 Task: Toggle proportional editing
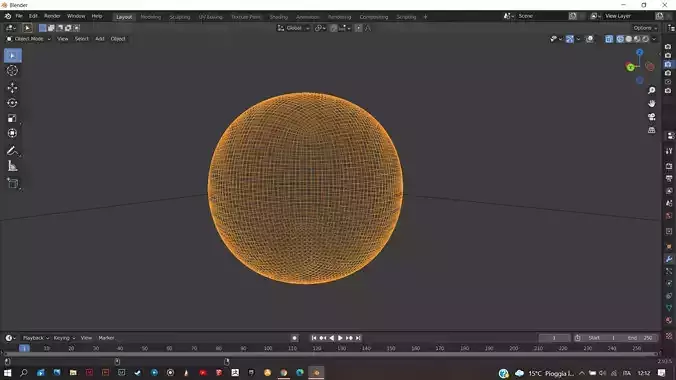click(x=358, y=28)
